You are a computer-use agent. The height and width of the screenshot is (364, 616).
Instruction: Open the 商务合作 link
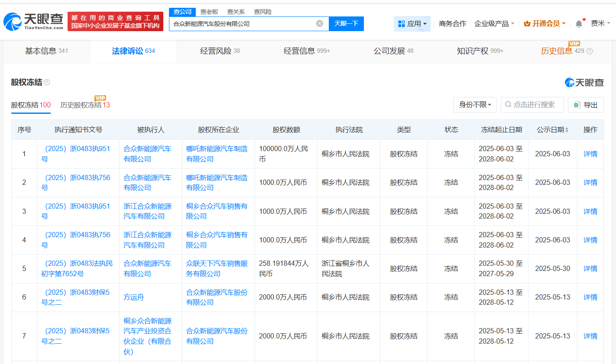452,23
